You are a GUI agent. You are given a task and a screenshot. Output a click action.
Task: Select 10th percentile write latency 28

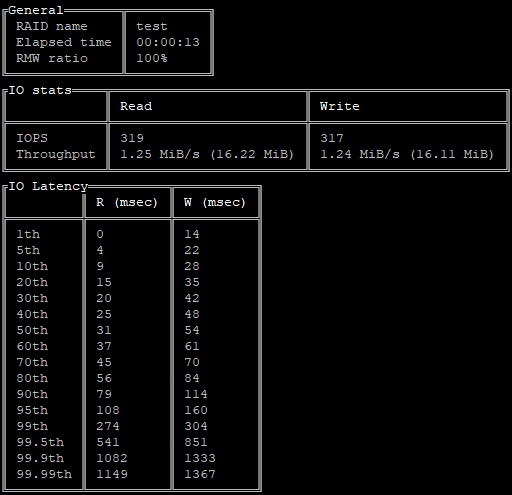192,266
